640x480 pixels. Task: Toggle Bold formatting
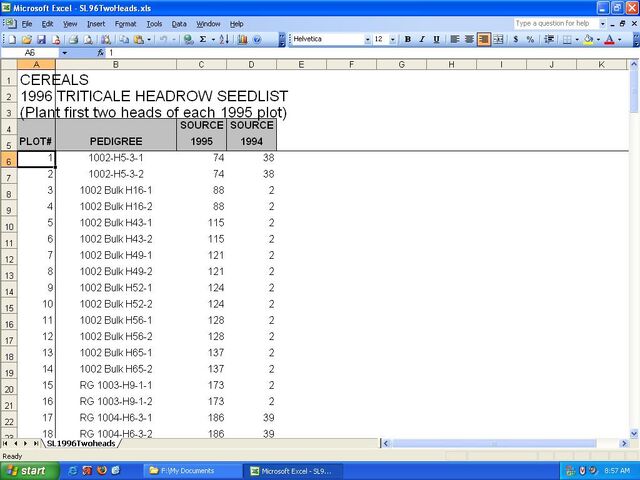pos(407,39)
